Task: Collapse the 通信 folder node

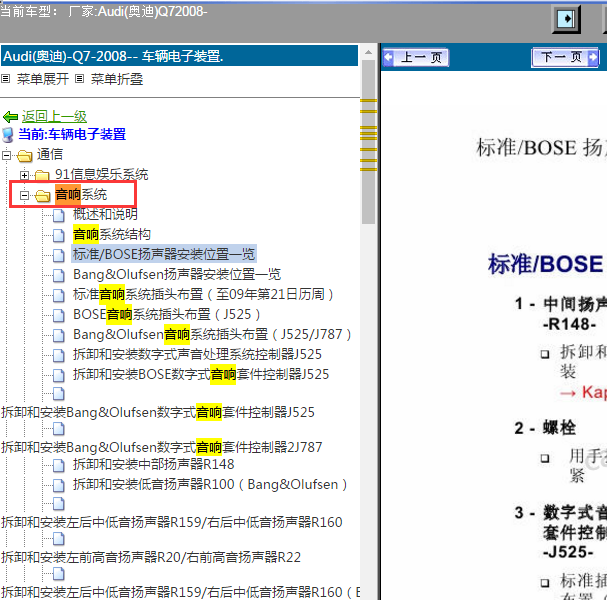Action: [6, 156]
